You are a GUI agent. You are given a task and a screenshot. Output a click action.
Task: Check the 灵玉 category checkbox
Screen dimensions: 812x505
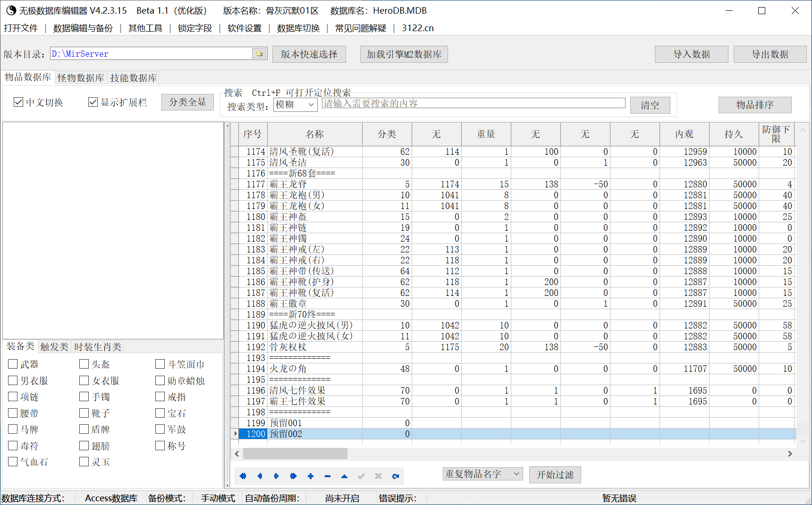[84, 462]
